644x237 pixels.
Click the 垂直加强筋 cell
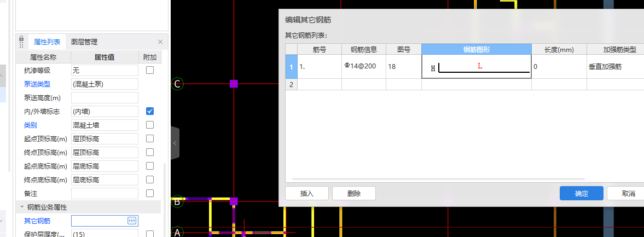click(615, 67)
